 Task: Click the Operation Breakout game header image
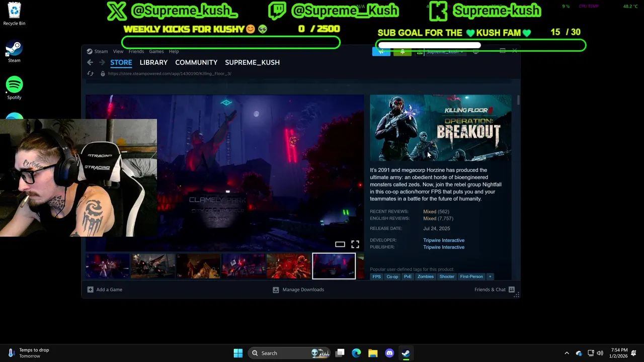tap(441, 128)
